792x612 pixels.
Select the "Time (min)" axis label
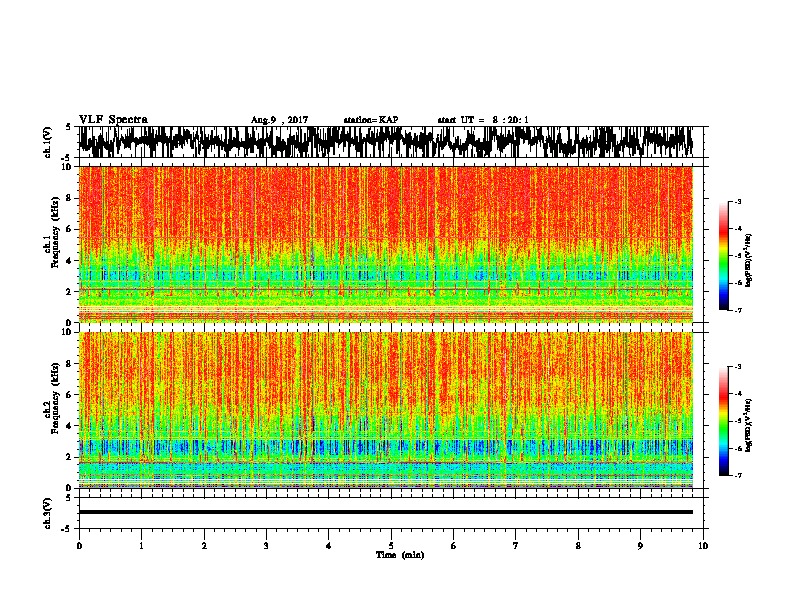(x=400, y=555)
